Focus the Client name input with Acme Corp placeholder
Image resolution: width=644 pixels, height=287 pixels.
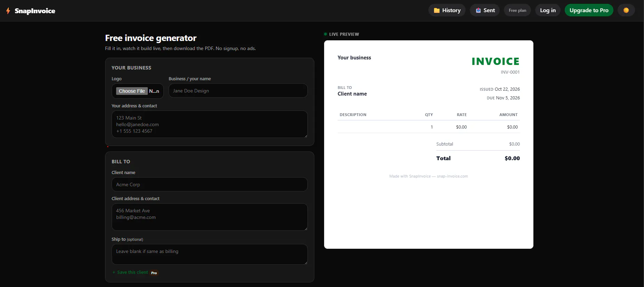coord(210,184)
